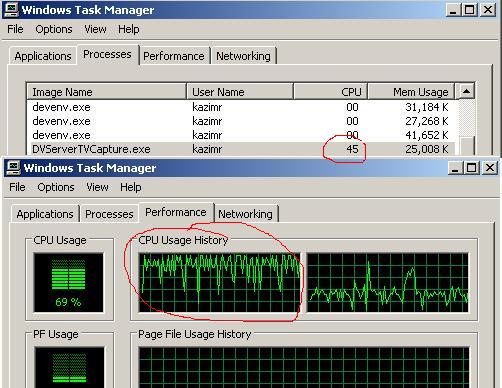Select Processes tab in upper window
Image resolution: width=502 pixels, height=388 pixels.
pyautogui.click(x=107, y=54)
